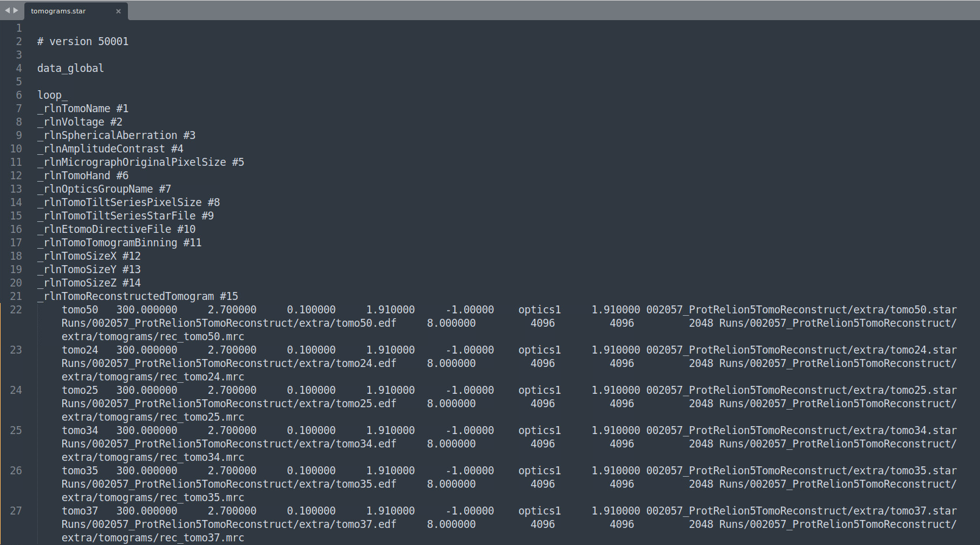Click '_rlnTomoHand #6' label
The image size is (980, 545).
tap(83, 176)
